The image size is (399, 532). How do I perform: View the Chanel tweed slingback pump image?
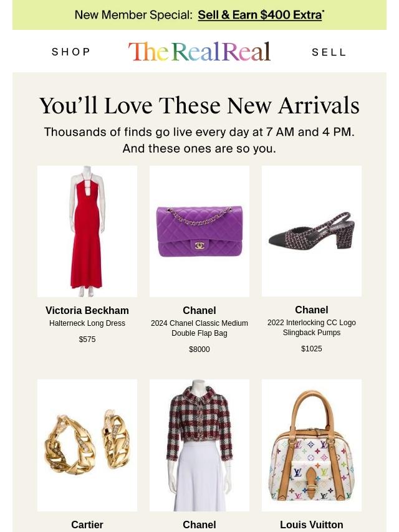(x=311, y=231)
